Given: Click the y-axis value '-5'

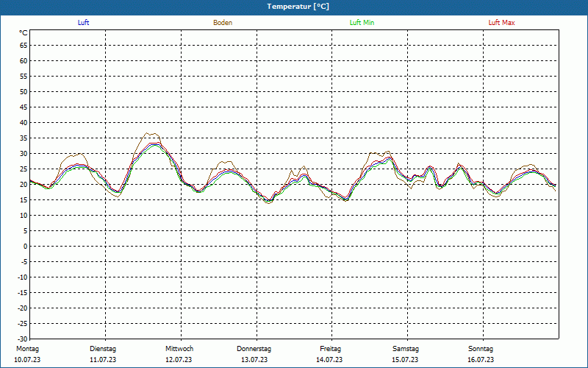Looking at the screenshot, I should [x=24, y=262].
